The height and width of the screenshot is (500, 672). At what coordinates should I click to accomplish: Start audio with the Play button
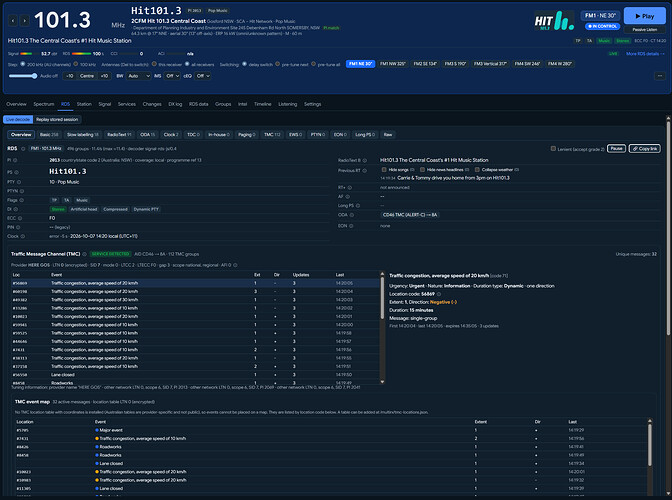click(x=645, y=16)
